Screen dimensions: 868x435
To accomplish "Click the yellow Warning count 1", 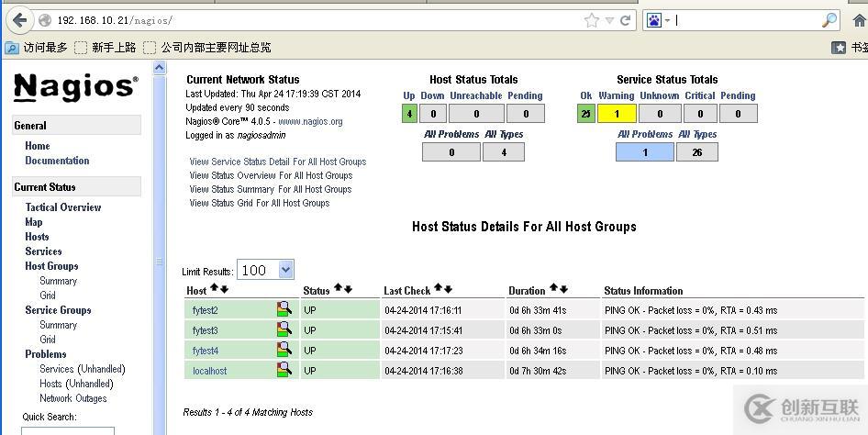I will tap(617, 114).
